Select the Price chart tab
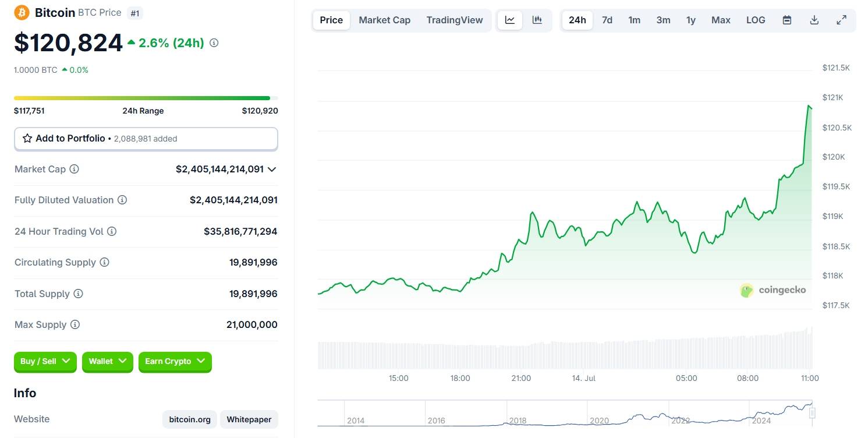This screenshot has height=438, width=868. [331, 20]
